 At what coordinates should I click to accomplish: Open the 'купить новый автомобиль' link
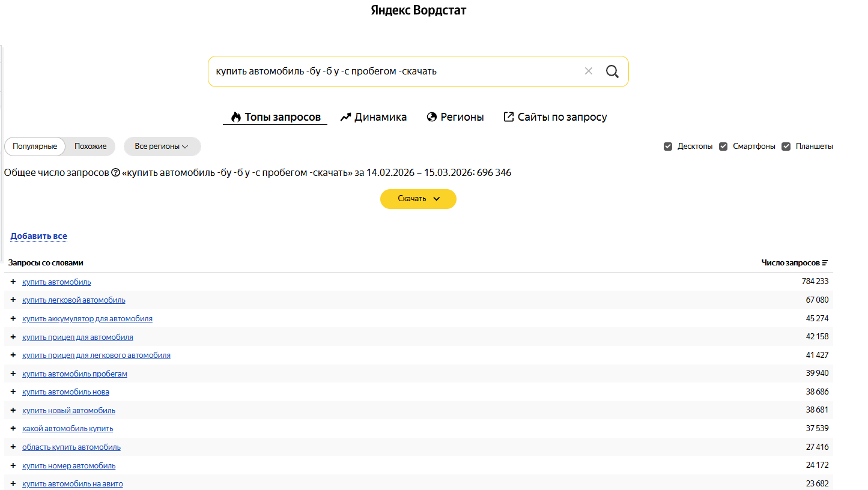coord(68,410)
